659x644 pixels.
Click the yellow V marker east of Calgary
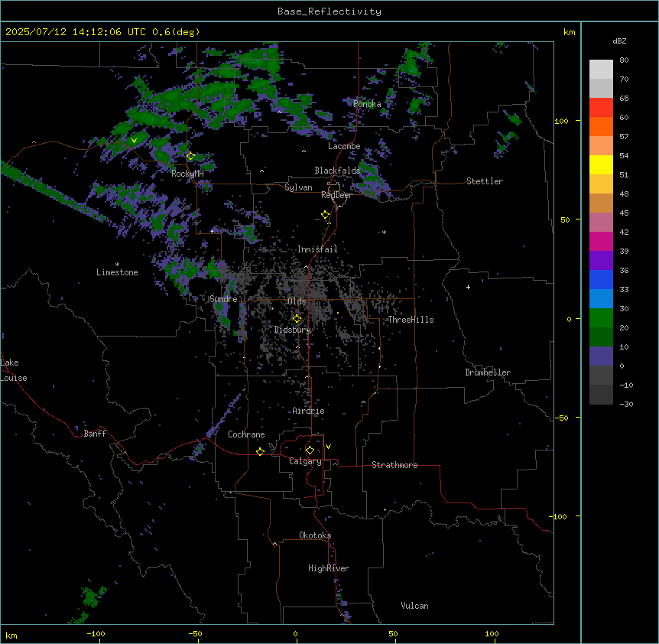coord(328,447)
